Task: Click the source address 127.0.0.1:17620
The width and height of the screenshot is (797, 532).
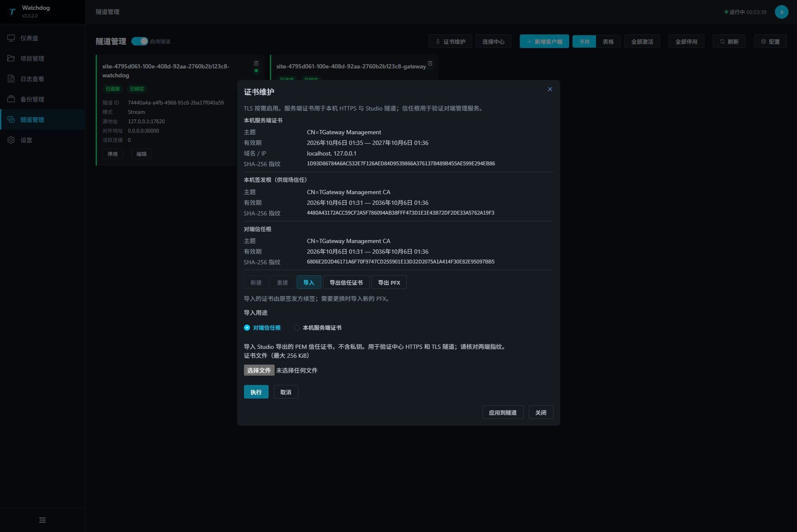Action: coord(146,122)
